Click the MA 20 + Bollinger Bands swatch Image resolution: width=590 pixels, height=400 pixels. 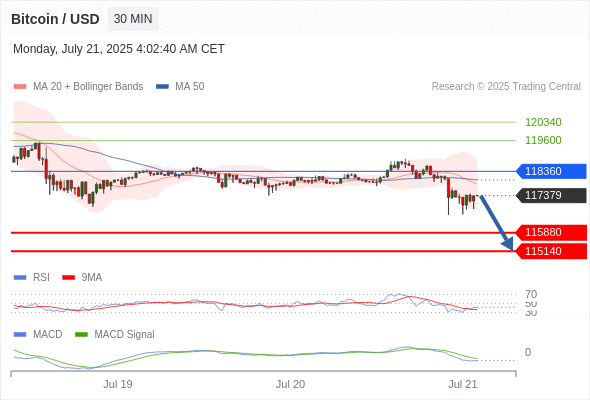pos(20,87)
